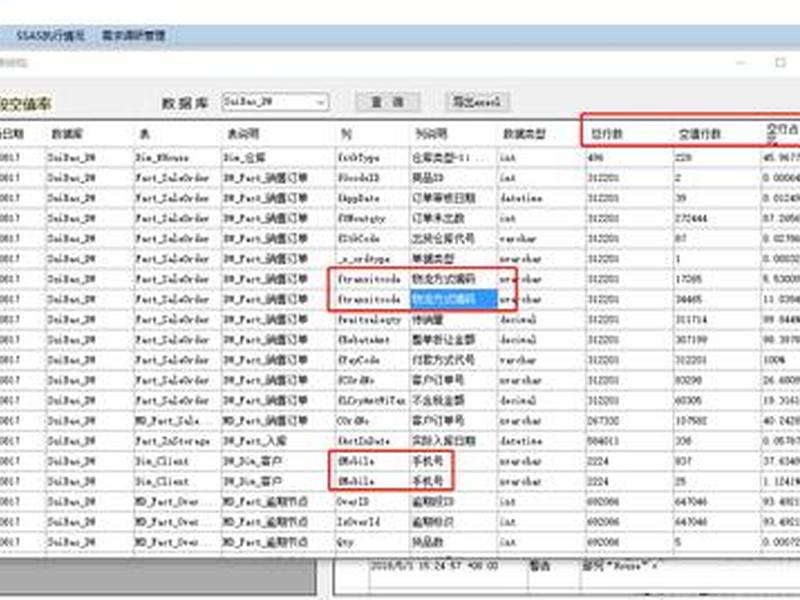800x600 pixels.
Task: Select the 订单审核日期 cell
Action: click(x=454, y=198)
